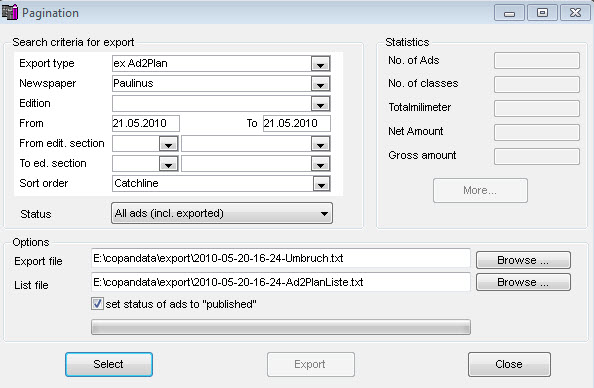Image resolution: width=594 pixels, height=388 pixels.
Task: Open the Status dropdown with All ads
Action: [x=222, y=213]
